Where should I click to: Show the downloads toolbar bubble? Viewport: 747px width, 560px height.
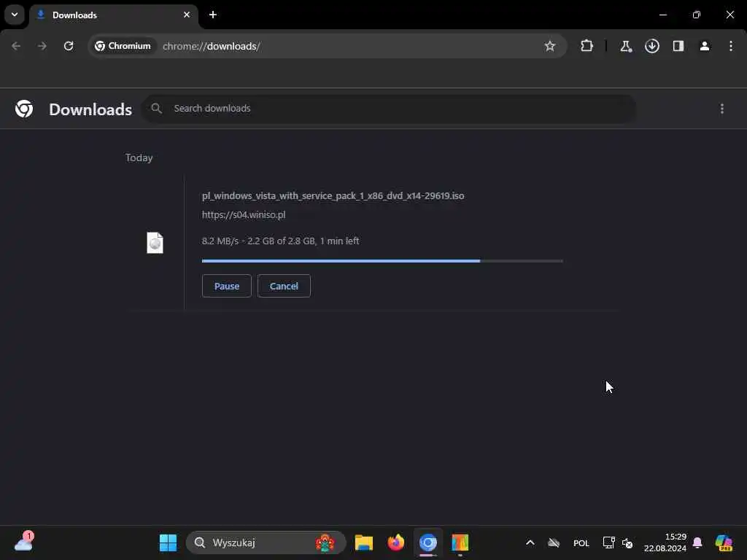coord(652,46)
